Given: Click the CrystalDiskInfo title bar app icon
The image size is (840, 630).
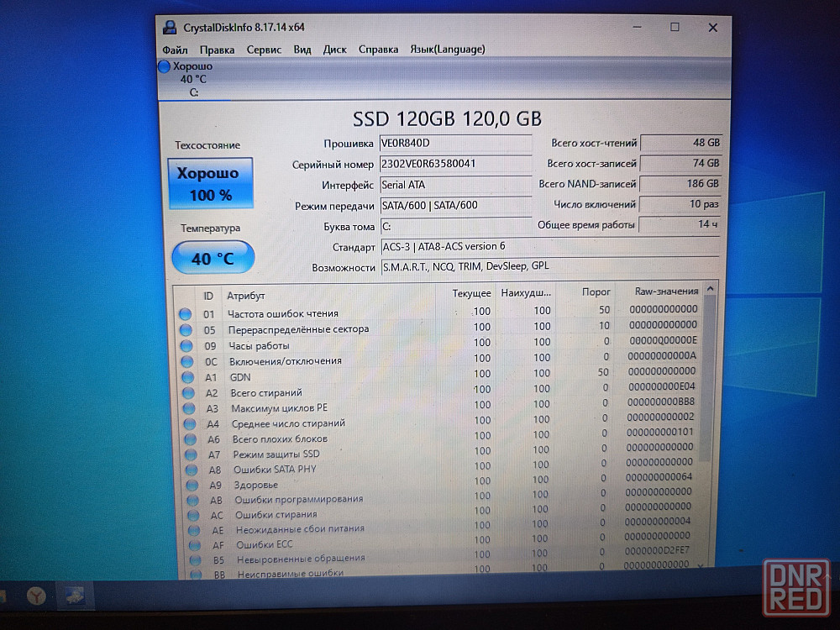Looking at the screenshot, I should point(170,28).
